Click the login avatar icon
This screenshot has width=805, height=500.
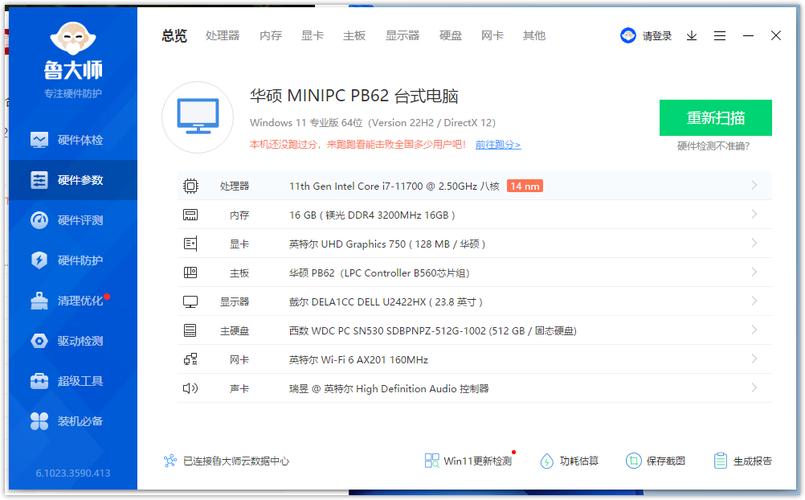point(628,35)
